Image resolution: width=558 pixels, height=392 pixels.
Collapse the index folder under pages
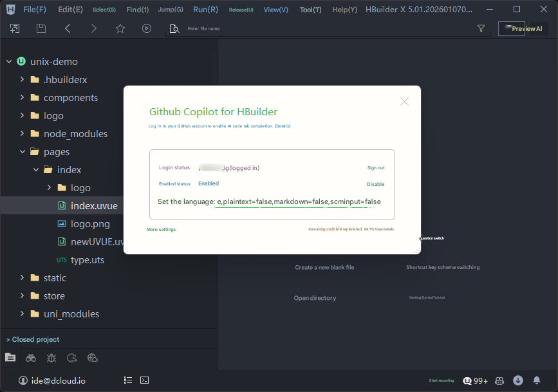pos(37,169)
